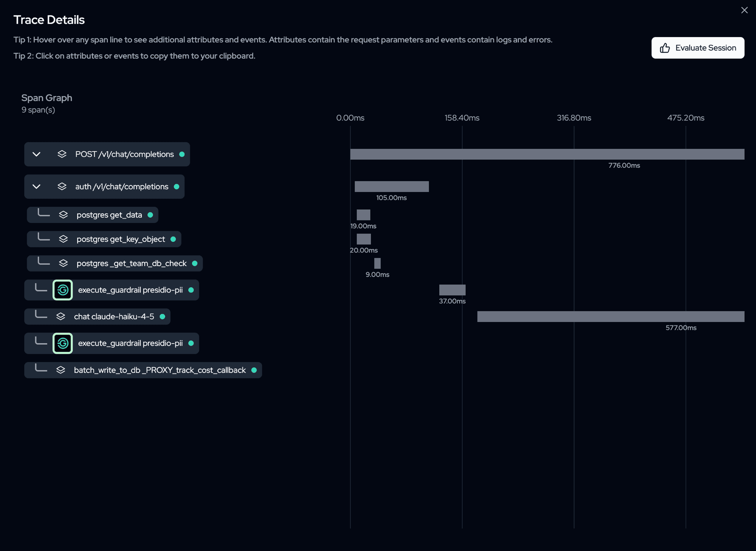Click the '105.00ms' duration label

coord(391,198)
